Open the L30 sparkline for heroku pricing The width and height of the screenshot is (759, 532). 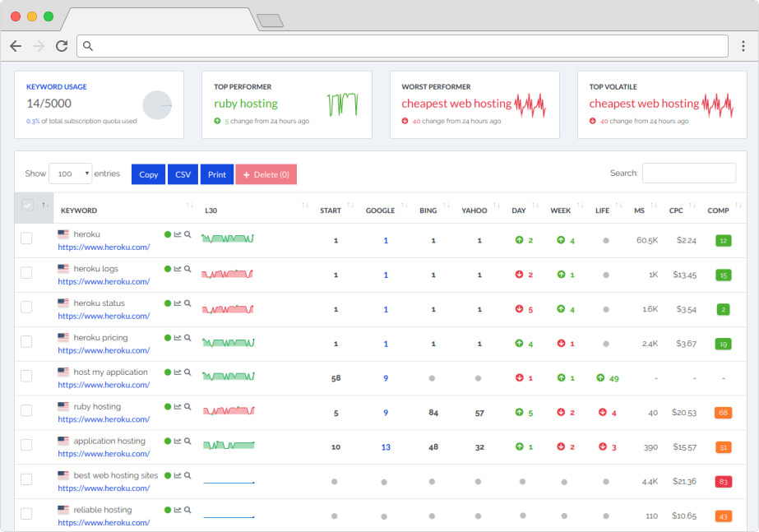[x=228, y=343]
